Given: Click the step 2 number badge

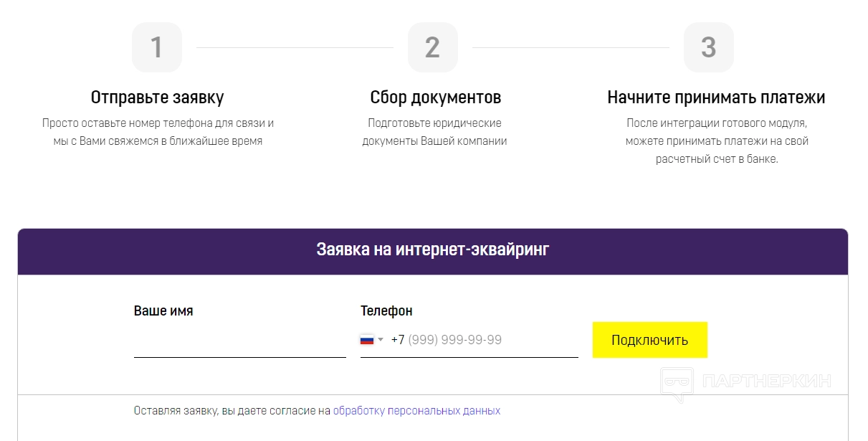Looking at the screenshot, I should point(432,47).
